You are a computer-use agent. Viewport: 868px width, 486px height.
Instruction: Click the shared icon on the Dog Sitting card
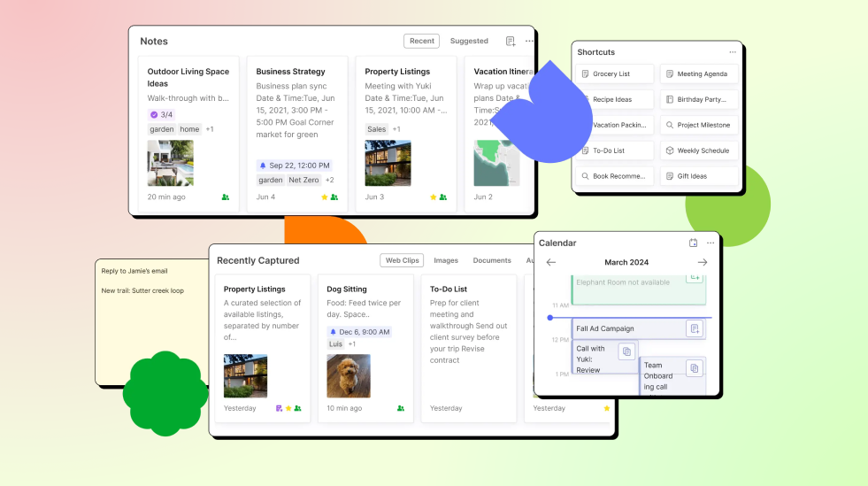point(401,408)
